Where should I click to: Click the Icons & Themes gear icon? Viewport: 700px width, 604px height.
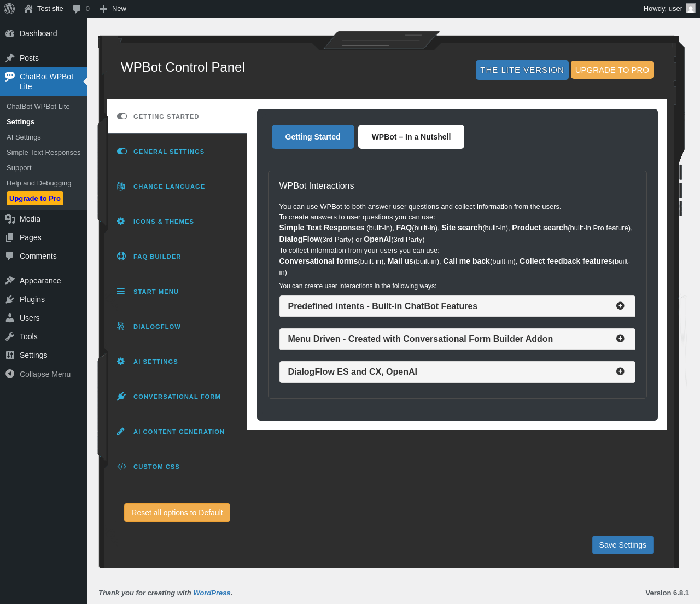[x=121, y=222]
